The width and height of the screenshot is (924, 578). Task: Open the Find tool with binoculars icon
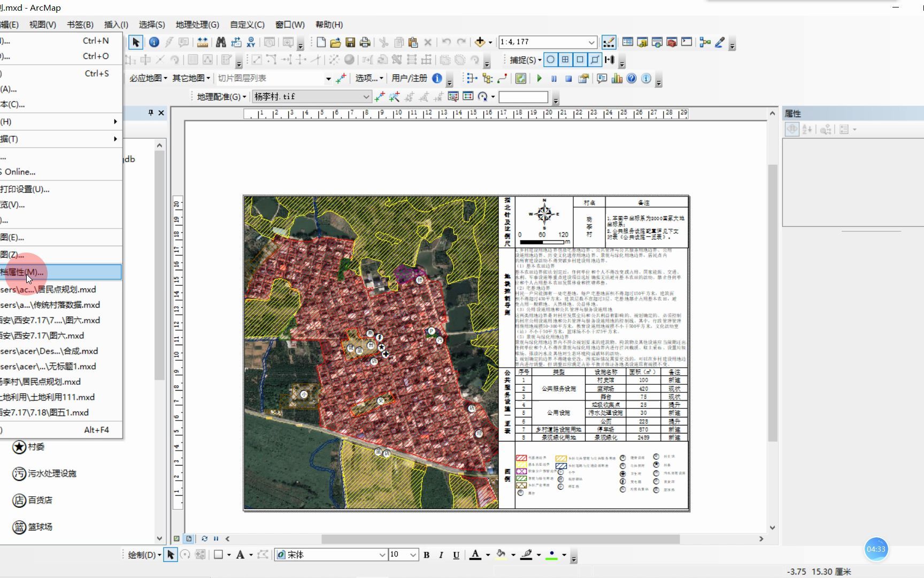click(x=220, y=42)
